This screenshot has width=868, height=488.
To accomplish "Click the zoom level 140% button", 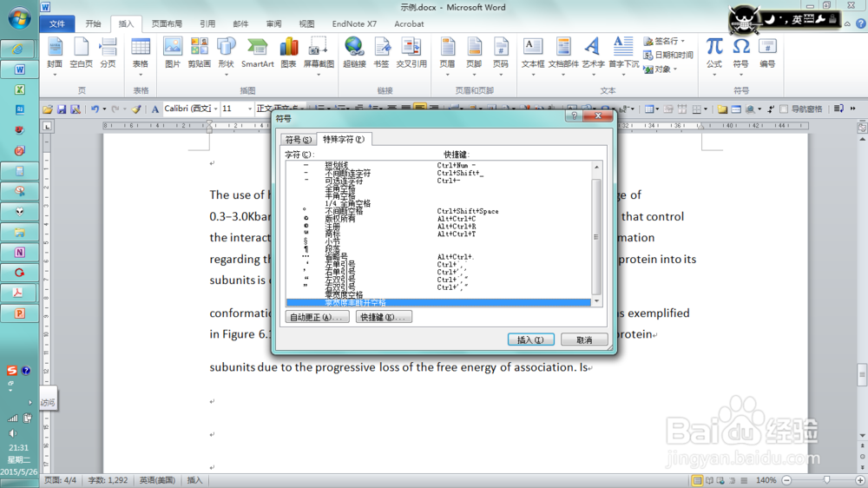I will [x=766, y=480].
